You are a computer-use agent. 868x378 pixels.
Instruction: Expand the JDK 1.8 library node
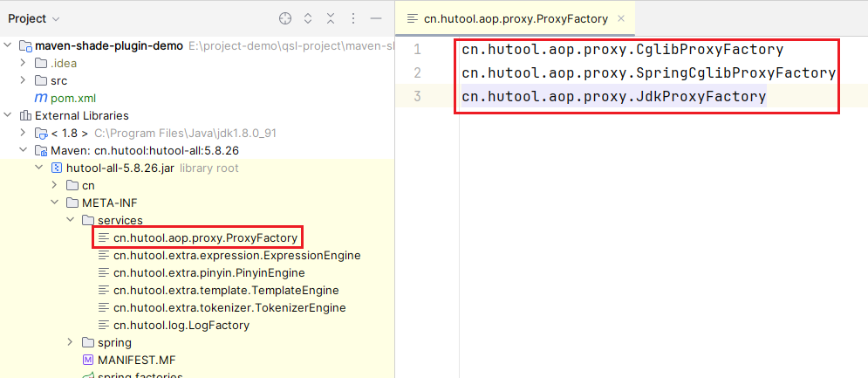click(x=24, y=133)
